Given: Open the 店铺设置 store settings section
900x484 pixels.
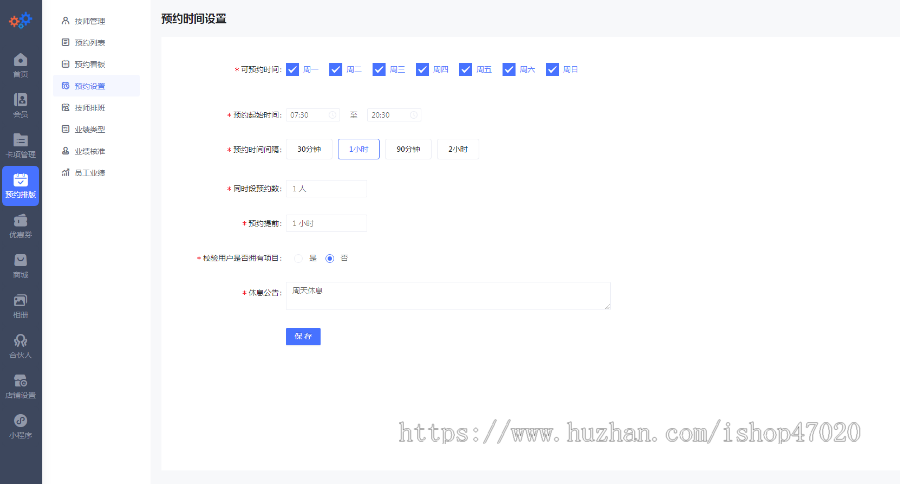Looking at the screenshot, I should [21, 387].
